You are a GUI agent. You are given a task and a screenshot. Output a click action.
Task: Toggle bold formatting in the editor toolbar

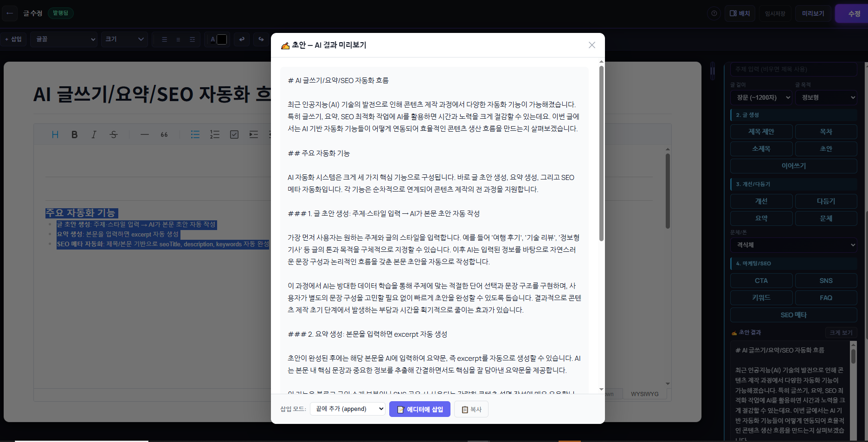[74, 135]
